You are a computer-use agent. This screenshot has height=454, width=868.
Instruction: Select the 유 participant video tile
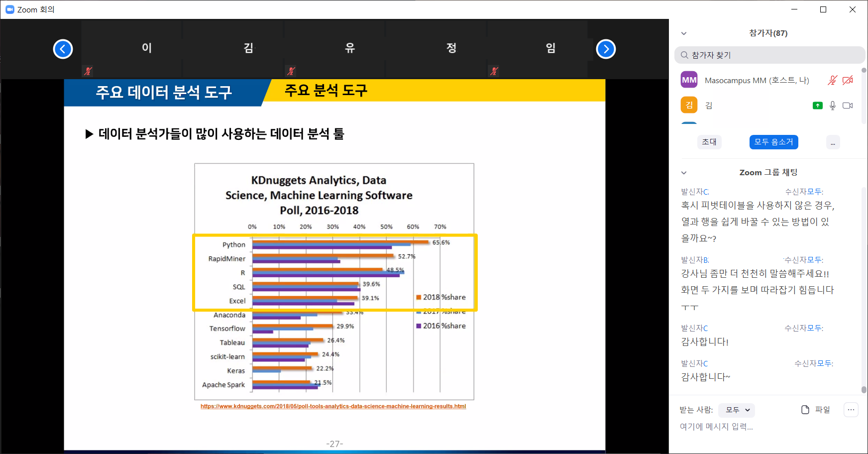[349, 48]
